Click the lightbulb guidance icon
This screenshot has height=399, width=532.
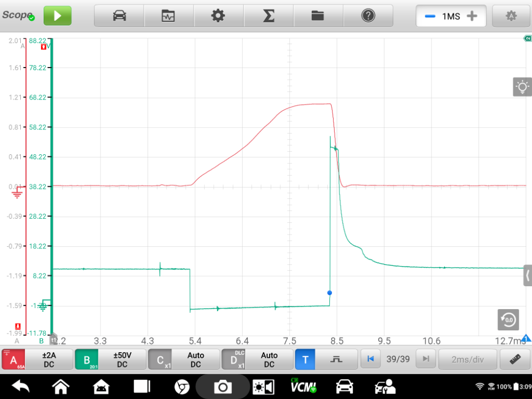point(522,87)
